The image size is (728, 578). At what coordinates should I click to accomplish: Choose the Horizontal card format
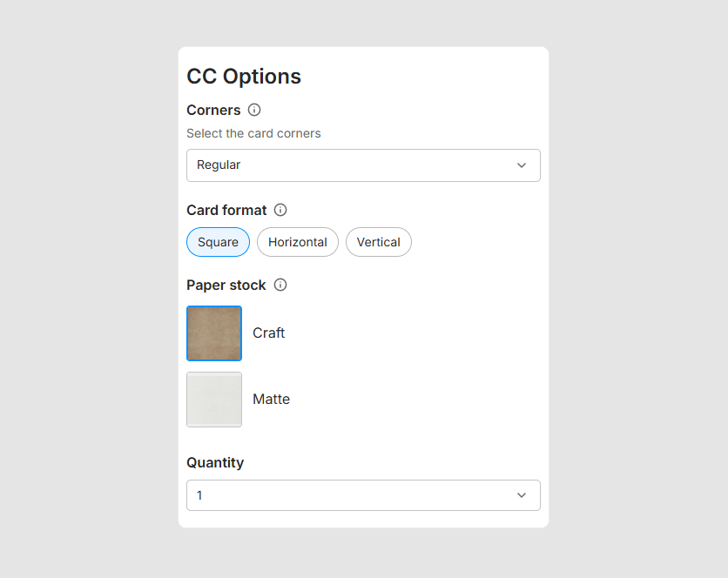298,242
